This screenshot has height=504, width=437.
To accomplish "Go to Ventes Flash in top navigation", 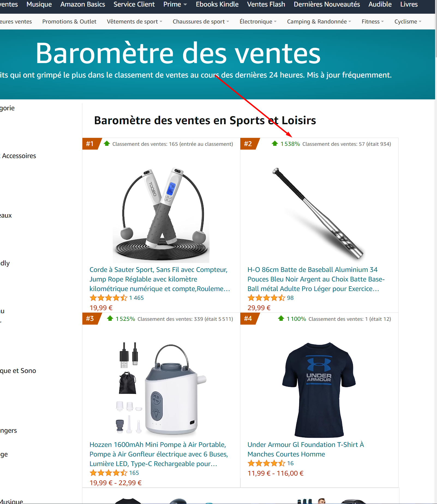I will pos(266,4).
